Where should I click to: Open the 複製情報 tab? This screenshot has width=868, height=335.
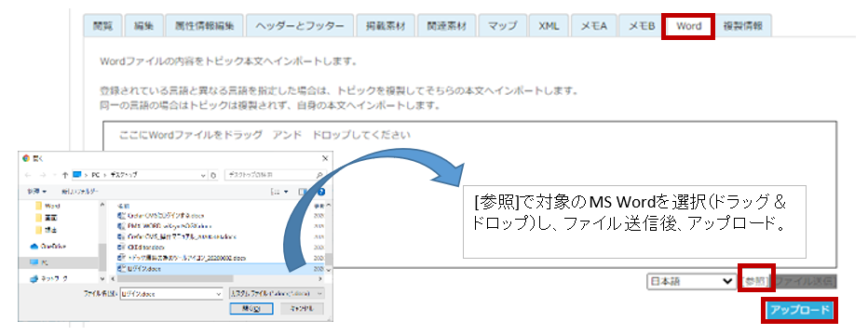(742, 26)
